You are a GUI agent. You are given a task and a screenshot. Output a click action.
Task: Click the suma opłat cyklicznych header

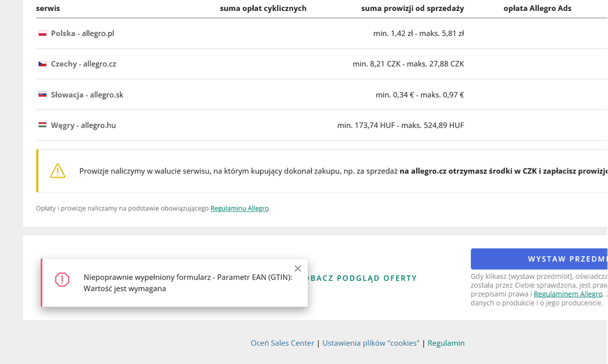click(x=264, y=9)
